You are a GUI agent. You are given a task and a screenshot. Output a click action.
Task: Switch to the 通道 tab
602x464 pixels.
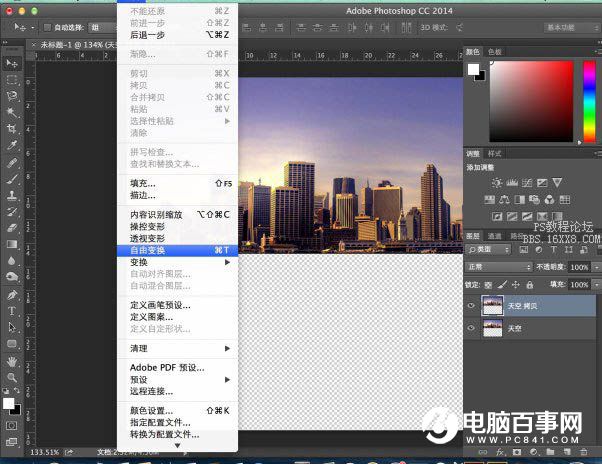tap(494, 236)
